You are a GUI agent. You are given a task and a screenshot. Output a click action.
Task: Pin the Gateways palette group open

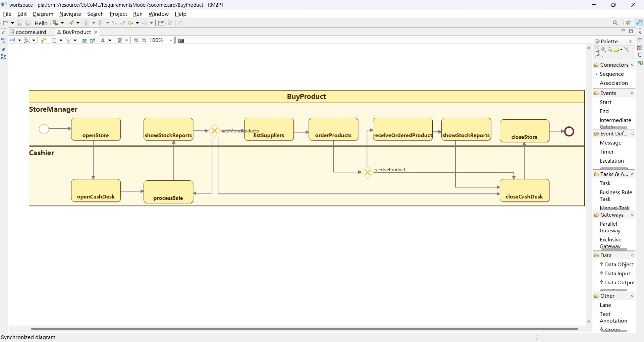[633, 215]
